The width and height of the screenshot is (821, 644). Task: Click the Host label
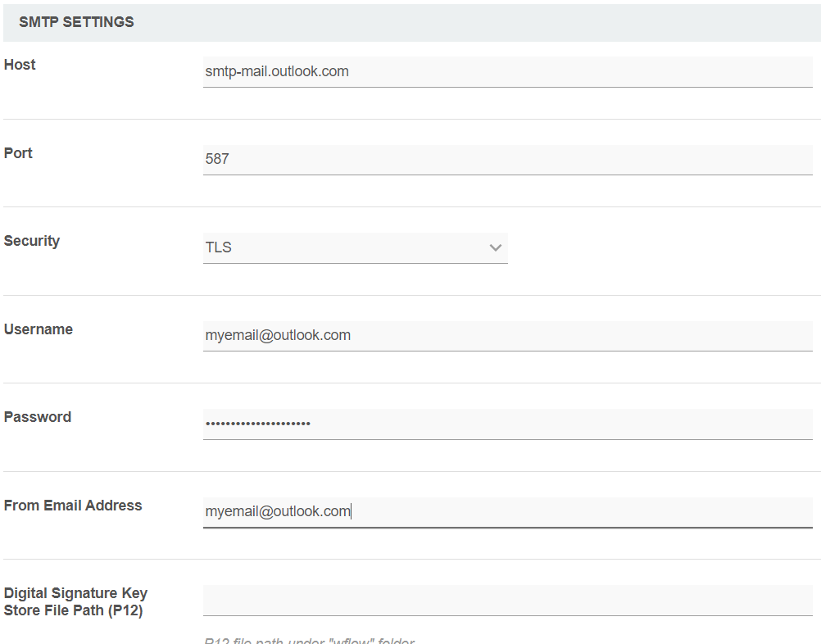(20, 65)
